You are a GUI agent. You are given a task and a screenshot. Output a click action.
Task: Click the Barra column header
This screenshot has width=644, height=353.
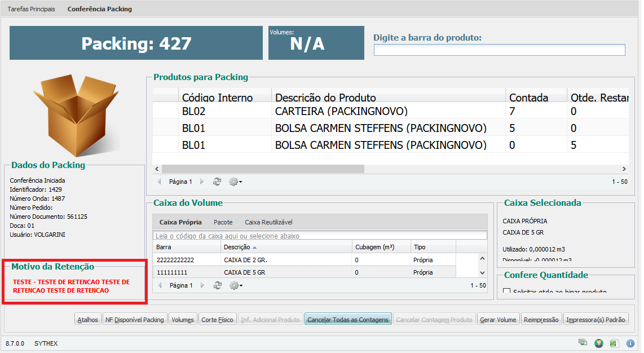pyautogui.click(x=187, y=247)
